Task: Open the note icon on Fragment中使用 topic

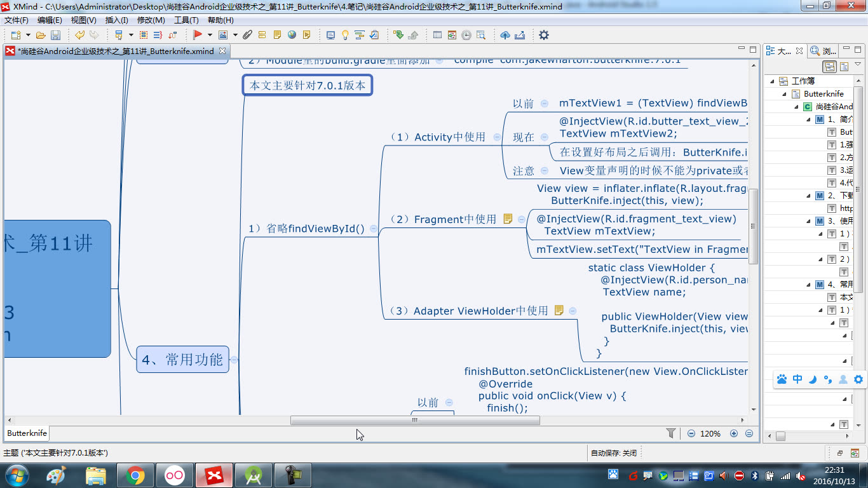Action: click(508, 219)
